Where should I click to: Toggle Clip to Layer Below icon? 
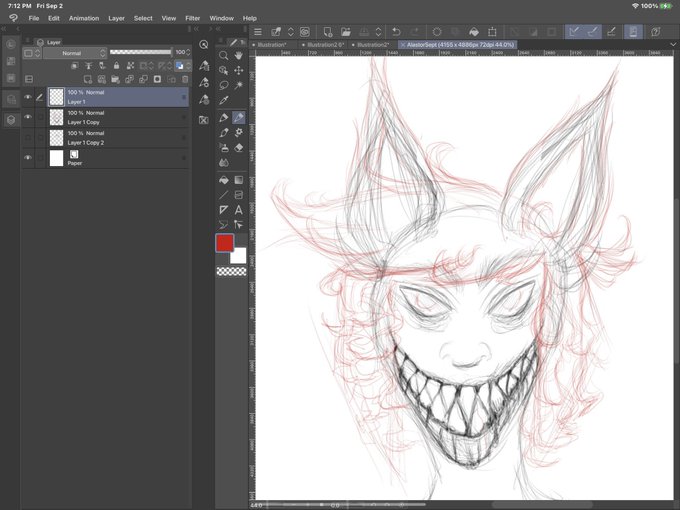(75, 66)
